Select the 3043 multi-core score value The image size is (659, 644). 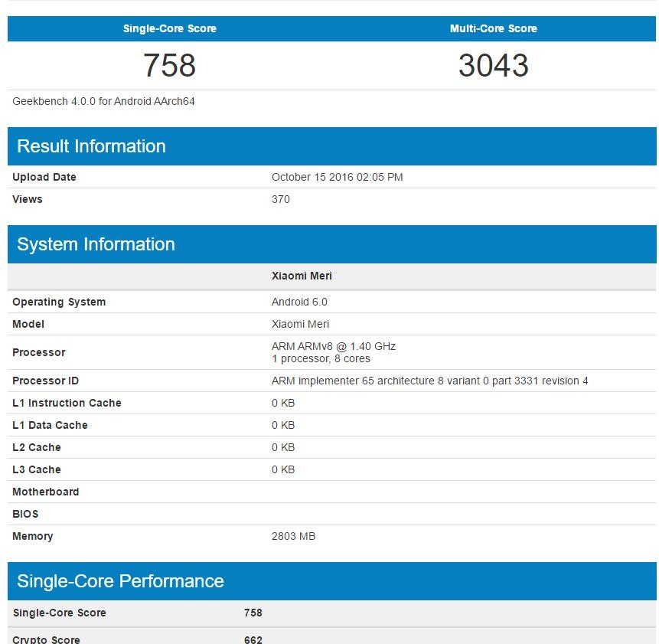pyautogui.click(x=493, y=66)
